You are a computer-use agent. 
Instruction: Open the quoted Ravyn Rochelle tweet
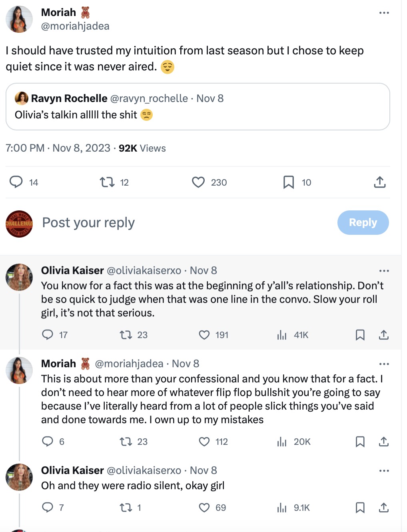tap(198, 107)
